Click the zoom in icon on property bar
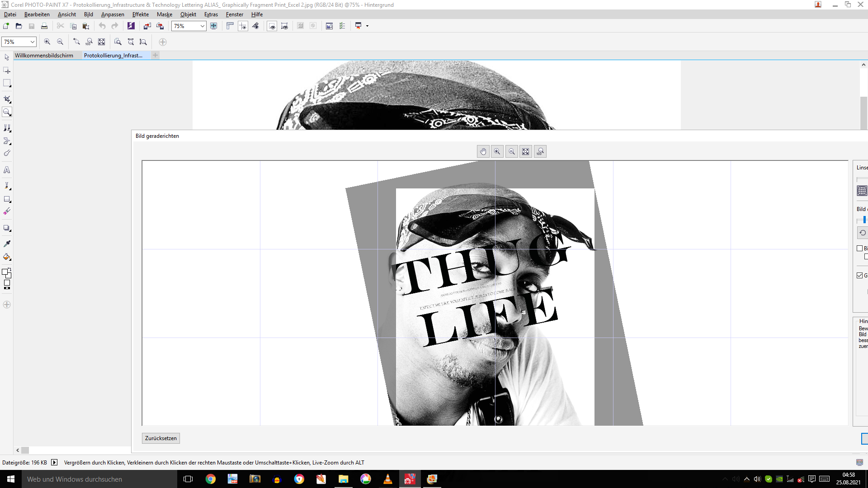 [47, 42]
